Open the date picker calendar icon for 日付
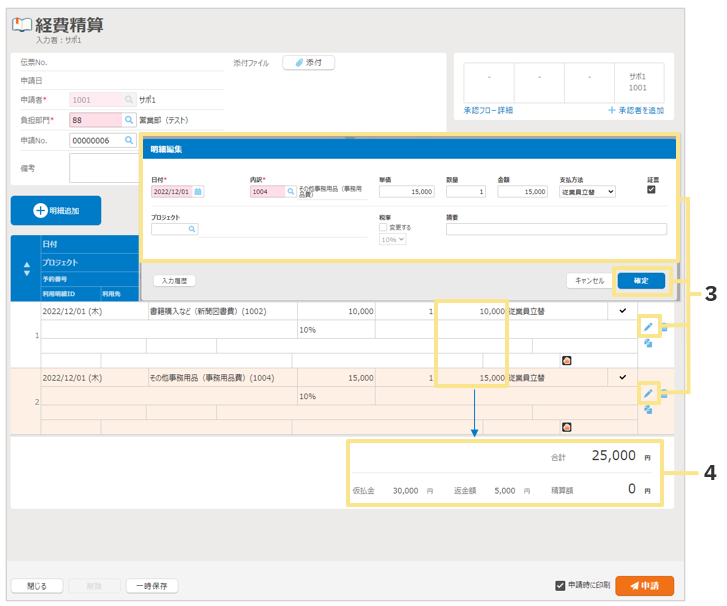This screenshot has width=727, height=606. [198, 191]
